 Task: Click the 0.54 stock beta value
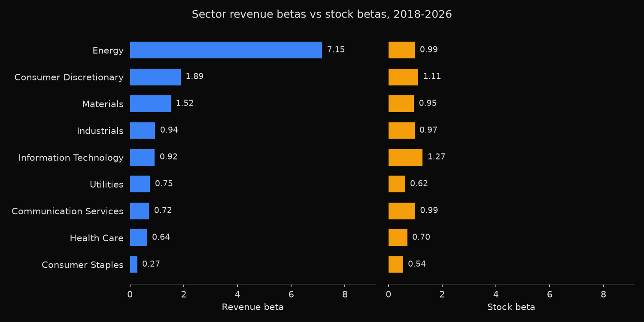pyautogui.click(x=417, y=264)
